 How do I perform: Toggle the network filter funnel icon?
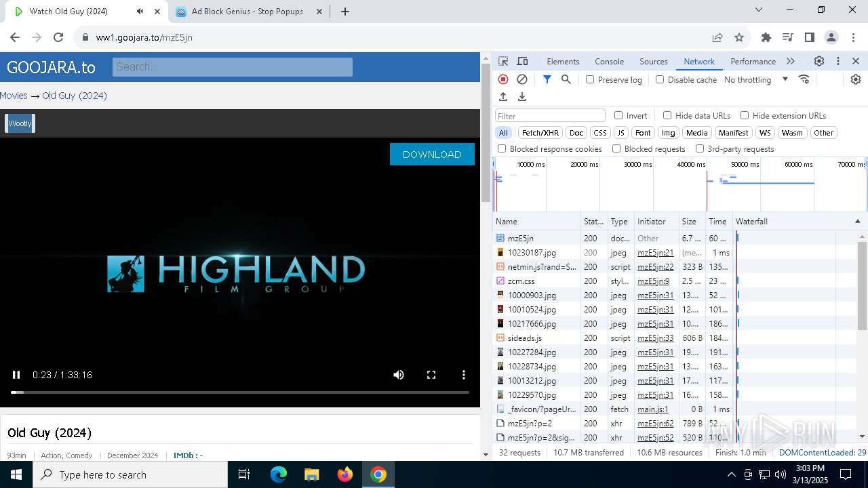[547, 79]
